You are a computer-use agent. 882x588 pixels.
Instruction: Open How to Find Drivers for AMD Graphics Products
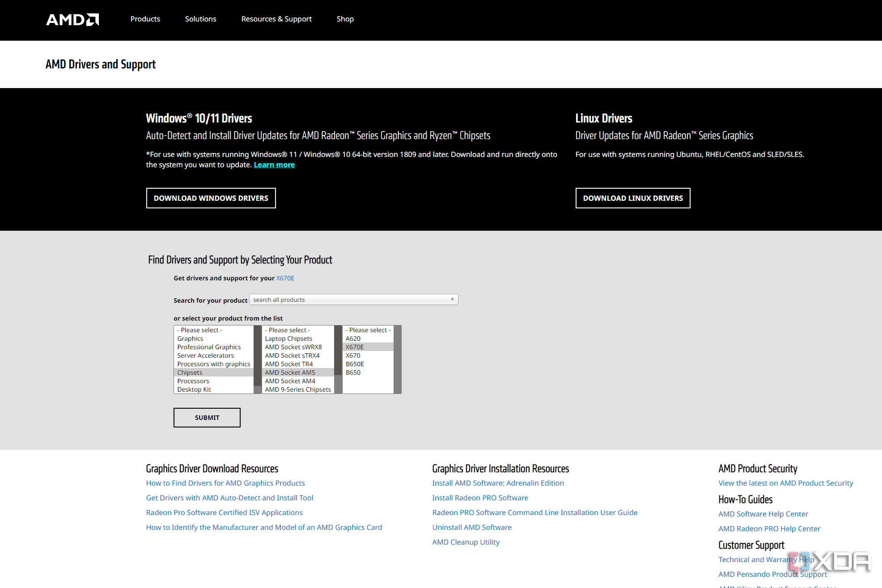225,483
